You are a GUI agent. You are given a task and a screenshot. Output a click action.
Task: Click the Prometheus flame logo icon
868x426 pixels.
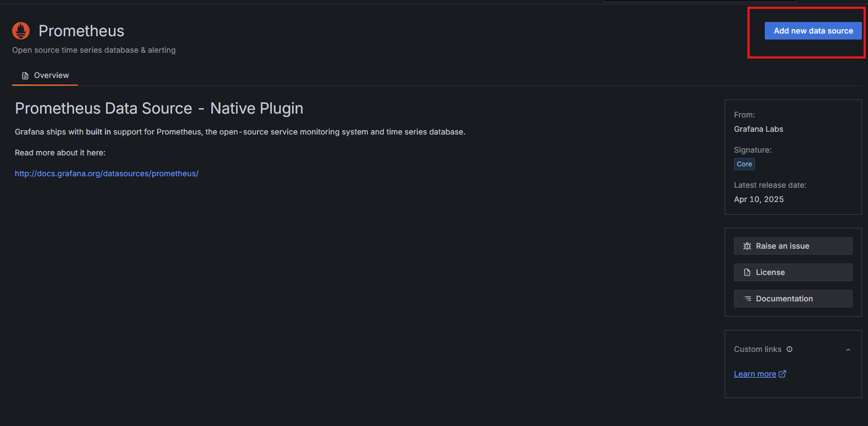pos(21,31)
